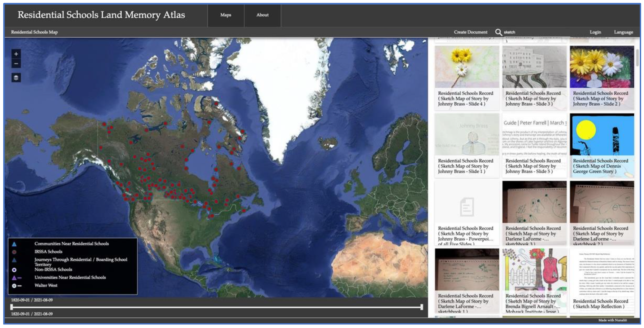Screen dimensions: 644x328
Task: Open Johnny Brass Slide 2 sketch map thumbnail
Action: 602,78
